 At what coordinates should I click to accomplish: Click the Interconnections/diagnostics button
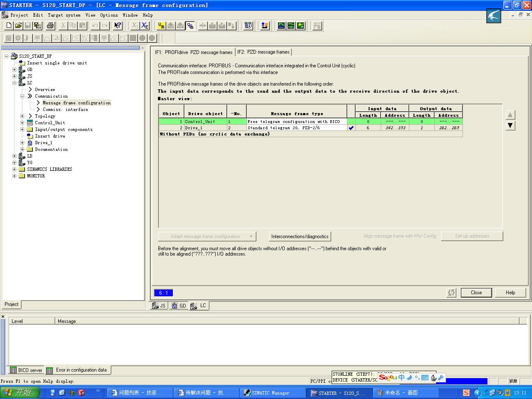[x=300, y=236]
